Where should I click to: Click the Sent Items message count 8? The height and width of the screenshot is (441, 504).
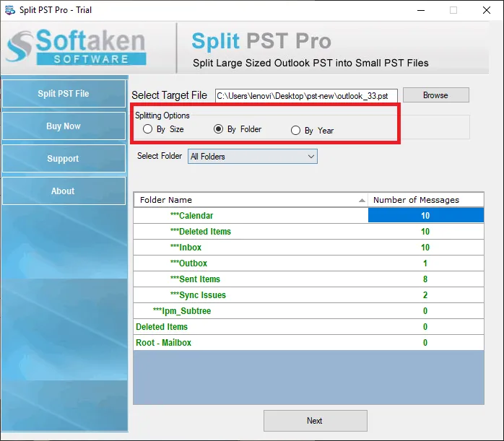click(x=425, y=279)
